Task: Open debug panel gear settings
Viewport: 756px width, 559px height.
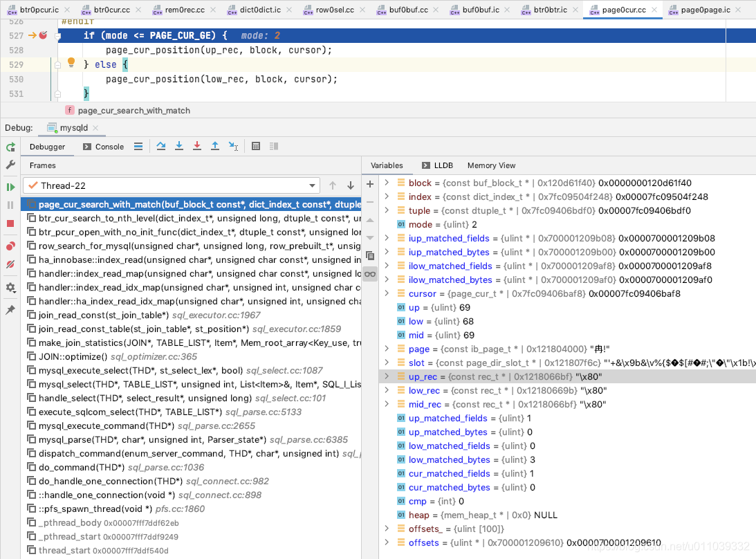Action: 10,288
